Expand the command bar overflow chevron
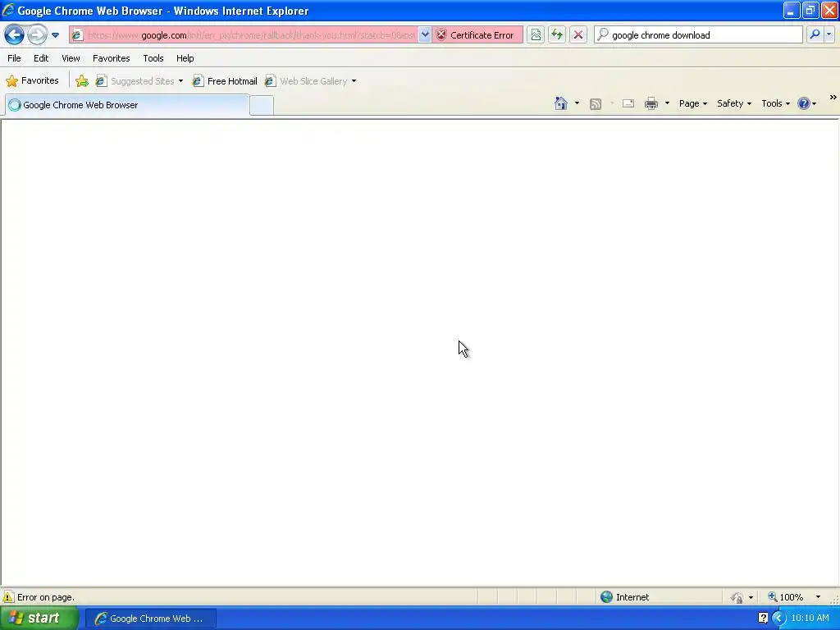Screen dimensions: 840x630 (x=833, y=98)
